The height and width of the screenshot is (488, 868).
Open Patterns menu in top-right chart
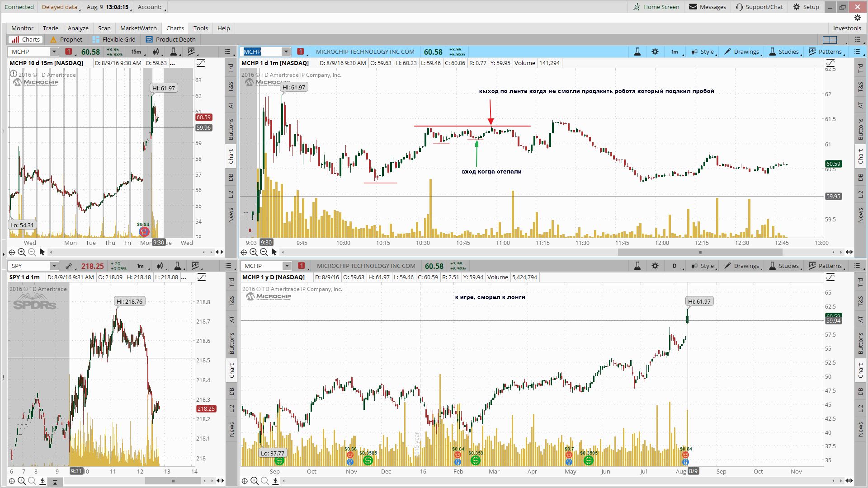[x=826, y=52]
